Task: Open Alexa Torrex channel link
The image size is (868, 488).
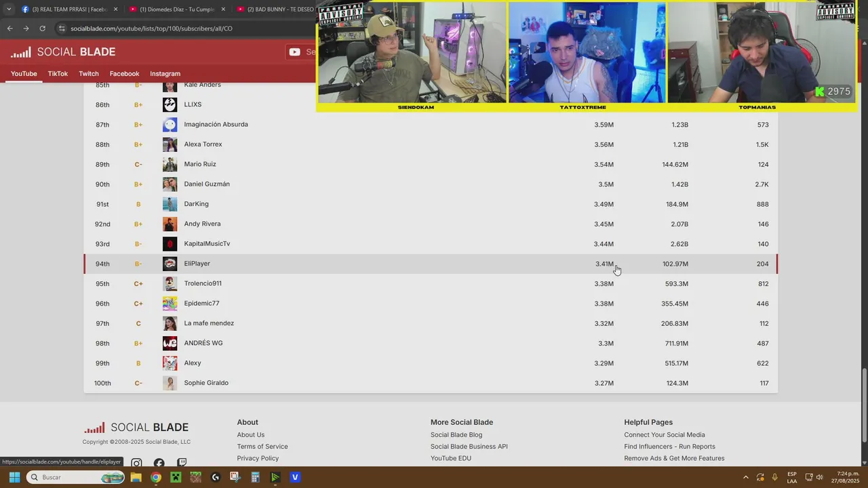Action: [x=203, y=144]
